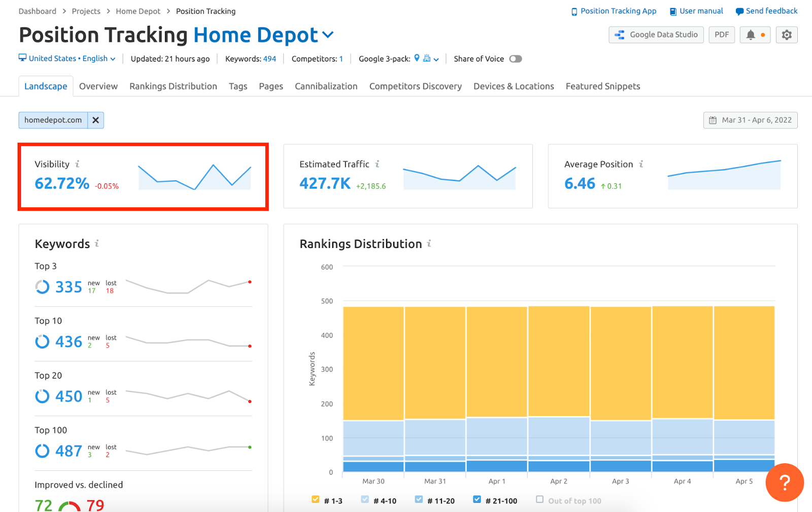Uncheck the # 11-20 legend checkbox

click(418, 499)
